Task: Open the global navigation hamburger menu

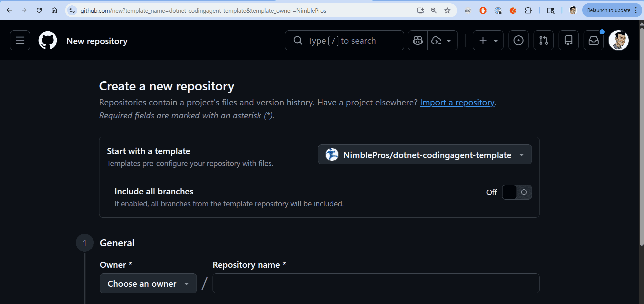Action: click(20, 40)
